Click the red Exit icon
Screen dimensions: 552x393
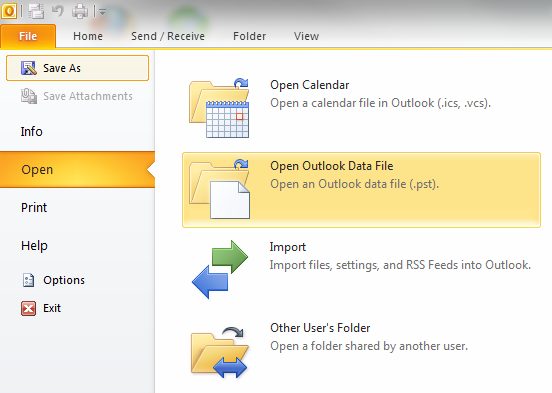point(28,308)
